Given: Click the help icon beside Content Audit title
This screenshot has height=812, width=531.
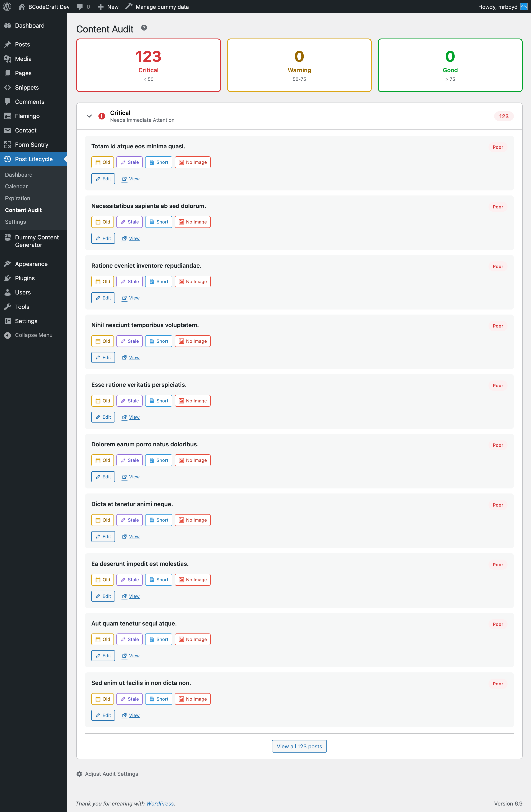Looking at the screenshot, I should [144, 28].
